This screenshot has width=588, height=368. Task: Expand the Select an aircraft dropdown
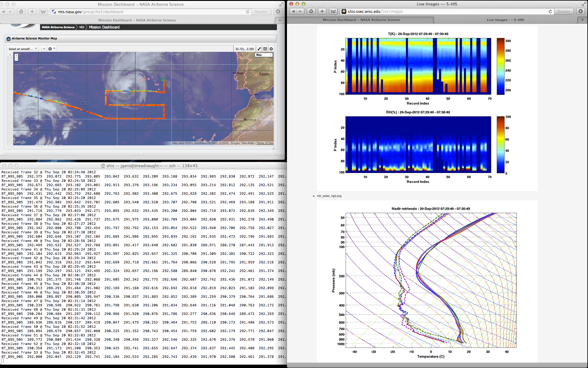tap(23, 49)
